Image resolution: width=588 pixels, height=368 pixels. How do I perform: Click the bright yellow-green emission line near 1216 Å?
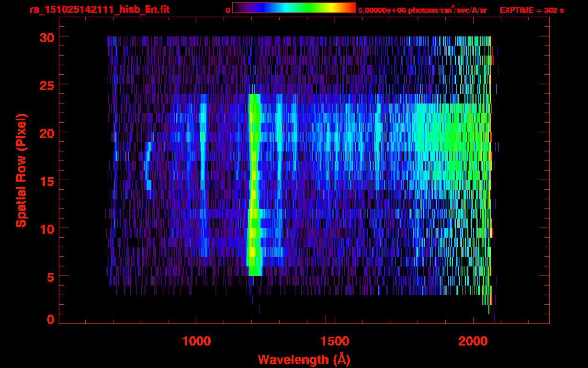point(254,184)
